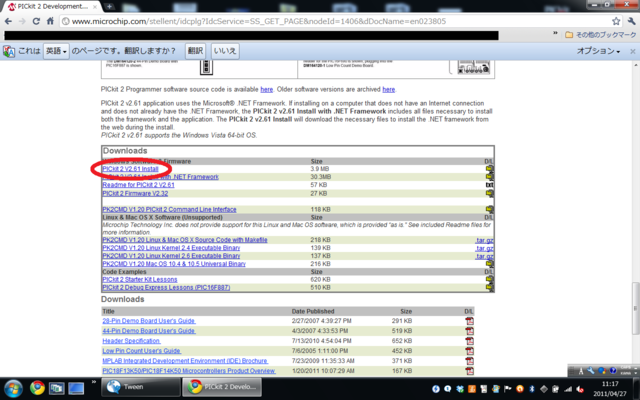Click the taskbar clock showing 11:17
This screenshot has height=400, width=640.
tap(610, 389)
